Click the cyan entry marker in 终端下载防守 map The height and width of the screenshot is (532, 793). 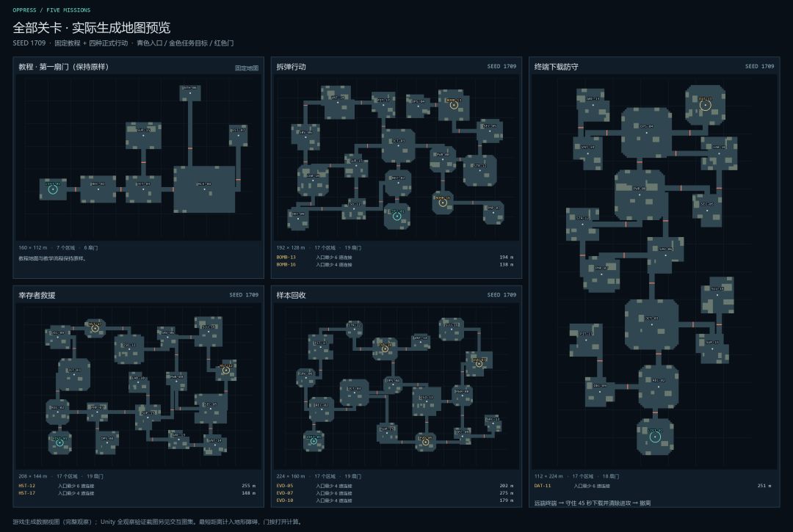click(655, 437)
